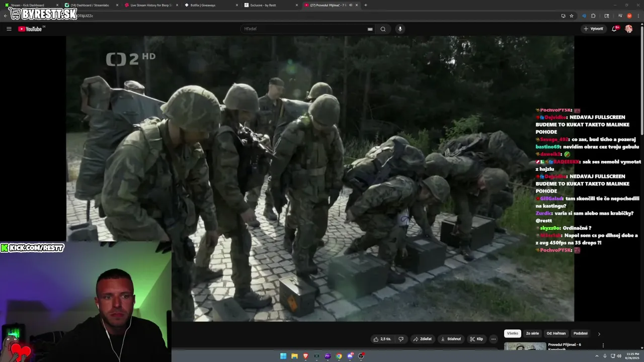Open the on-screen keyboard icon in search
The image size is (644, 362).
[x=370, y=29]
